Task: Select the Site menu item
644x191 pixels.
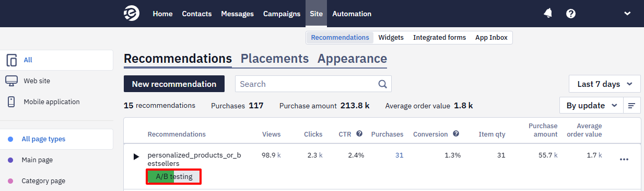Action: 316,14
